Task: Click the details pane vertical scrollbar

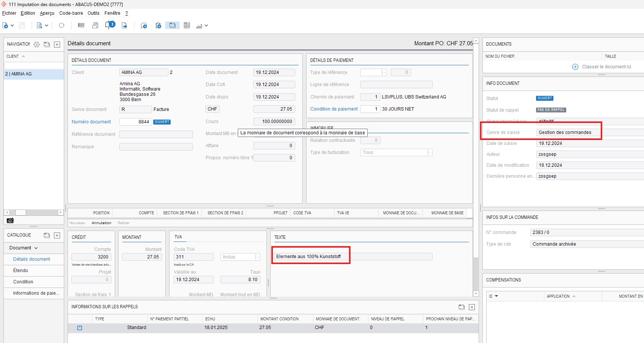Action: coord(476,151)
